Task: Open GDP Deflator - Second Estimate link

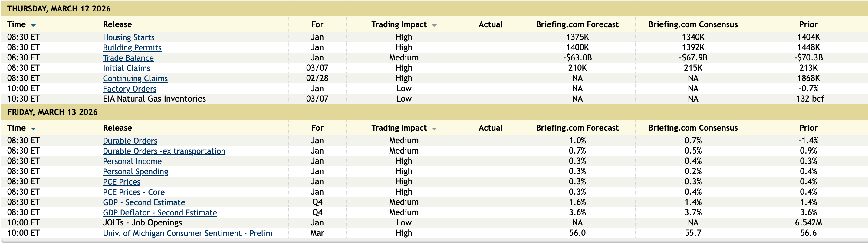Action: [160, 213]
